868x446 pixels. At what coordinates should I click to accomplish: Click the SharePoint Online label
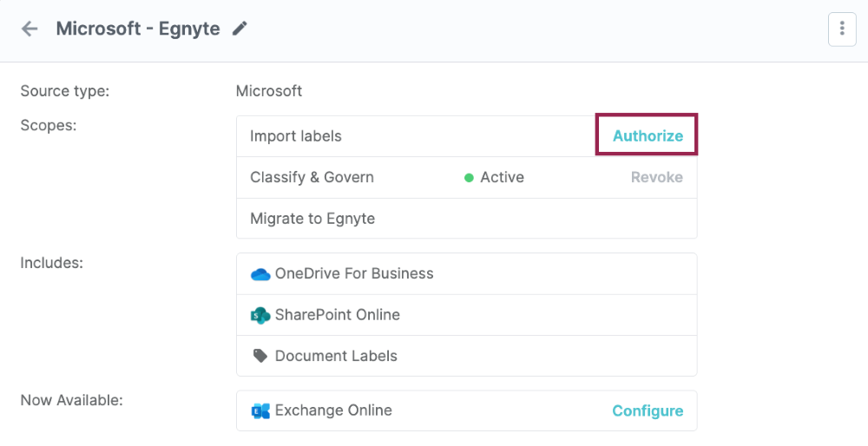337,314
